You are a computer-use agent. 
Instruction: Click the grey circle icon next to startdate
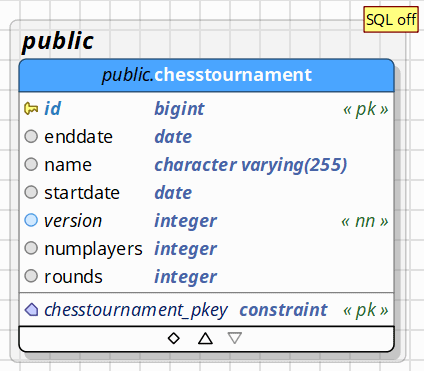(31, 192)
